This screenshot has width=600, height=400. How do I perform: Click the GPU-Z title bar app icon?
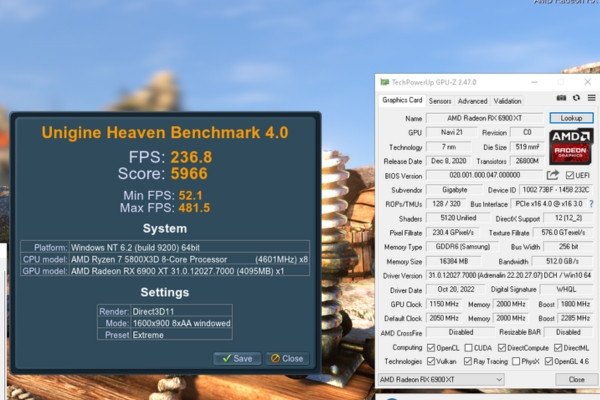tap(385, 82)
